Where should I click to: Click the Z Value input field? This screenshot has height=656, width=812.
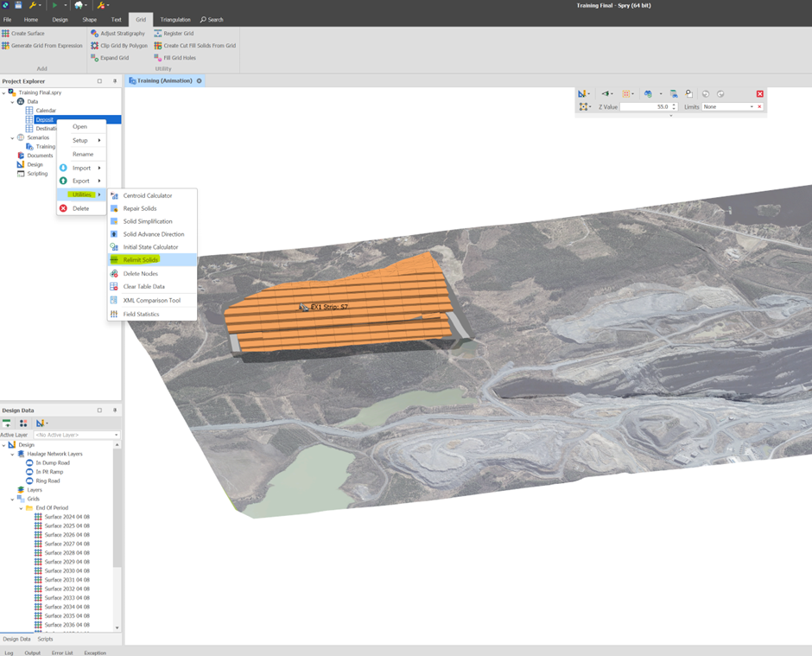tap(644, 107)
